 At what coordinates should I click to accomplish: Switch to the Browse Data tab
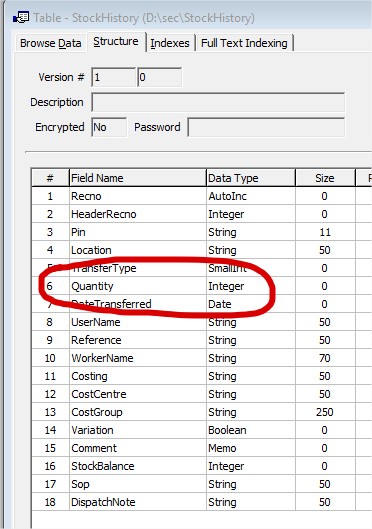[x=51, y=43]
